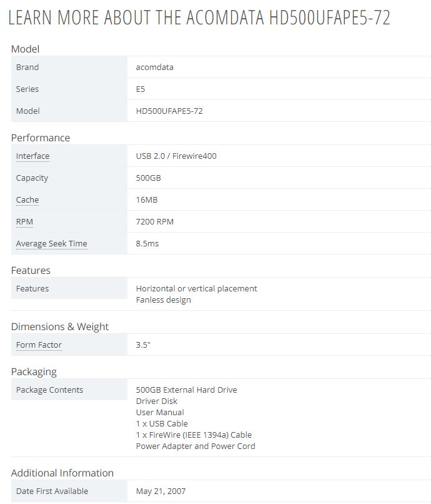This screenshot has height=504, width=431.
Task: Click the underlined RPM spec label
Action: pos(24,222)
